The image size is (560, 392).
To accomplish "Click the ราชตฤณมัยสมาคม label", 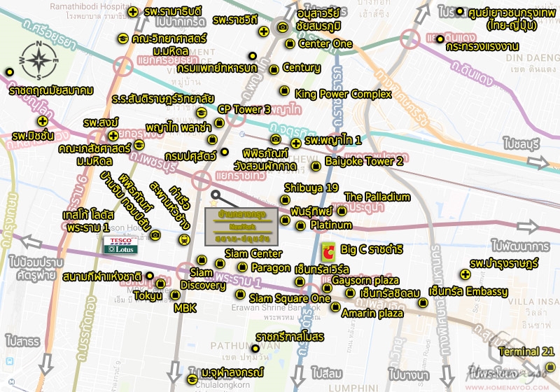I will 51,90.
